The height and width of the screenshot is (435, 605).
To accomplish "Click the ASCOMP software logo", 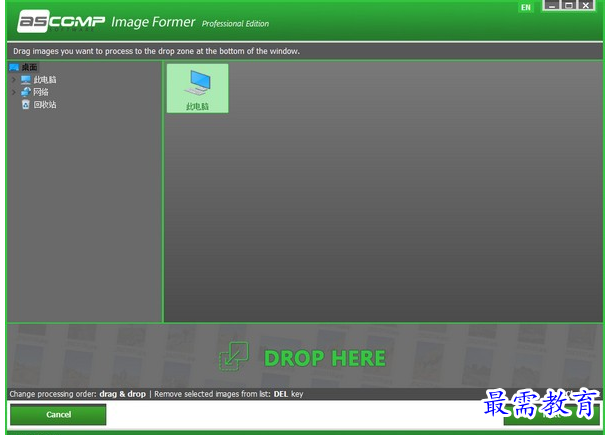I will (x=61, y=21).
